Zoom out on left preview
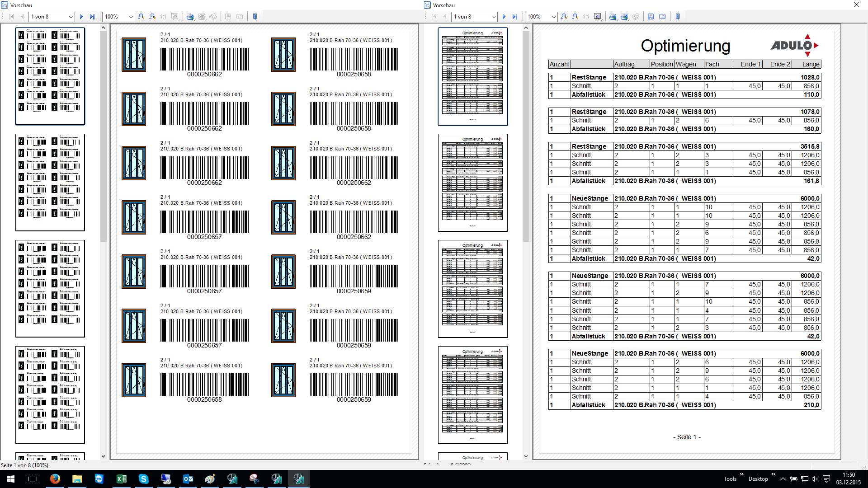 pyautogui.click(x=153, y=17)
